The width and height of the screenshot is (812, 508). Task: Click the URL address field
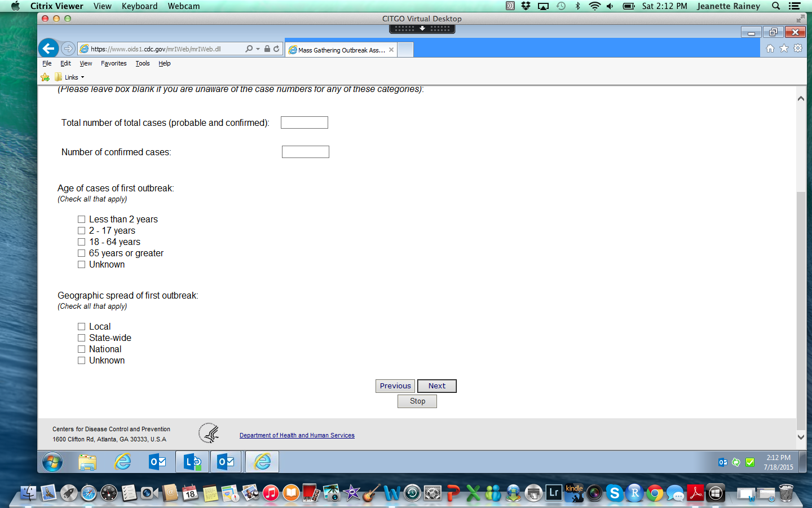tap(161, 49)
